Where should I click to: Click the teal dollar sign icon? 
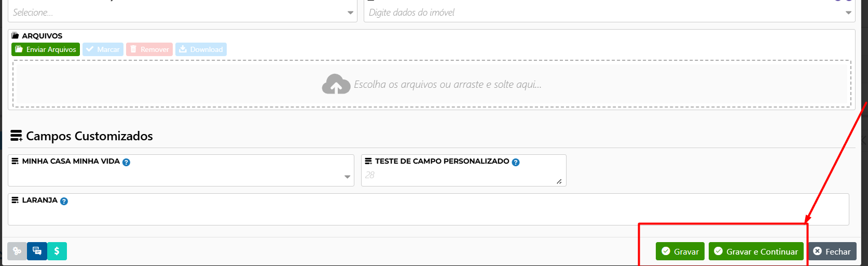click(57, 251)
